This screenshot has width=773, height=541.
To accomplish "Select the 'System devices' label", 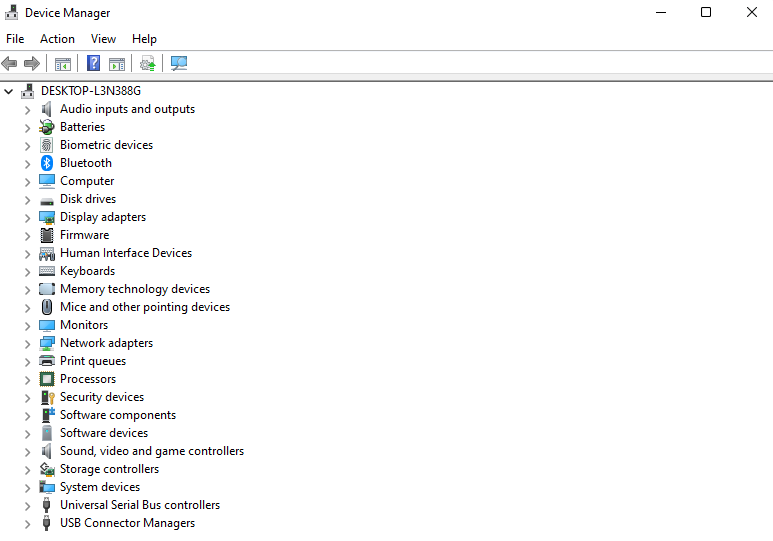I will [100, 487].
